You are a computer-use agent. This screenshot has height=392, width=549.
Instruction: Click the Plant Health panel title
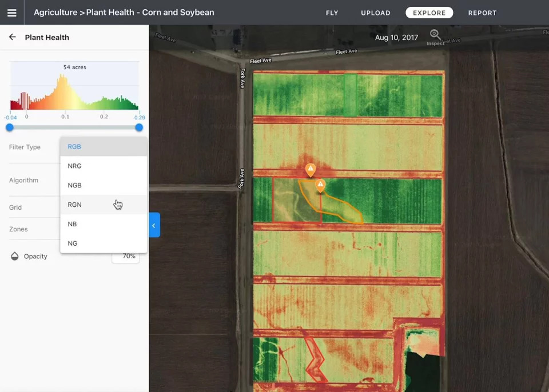pyautogui.click(x=47, y=38)
